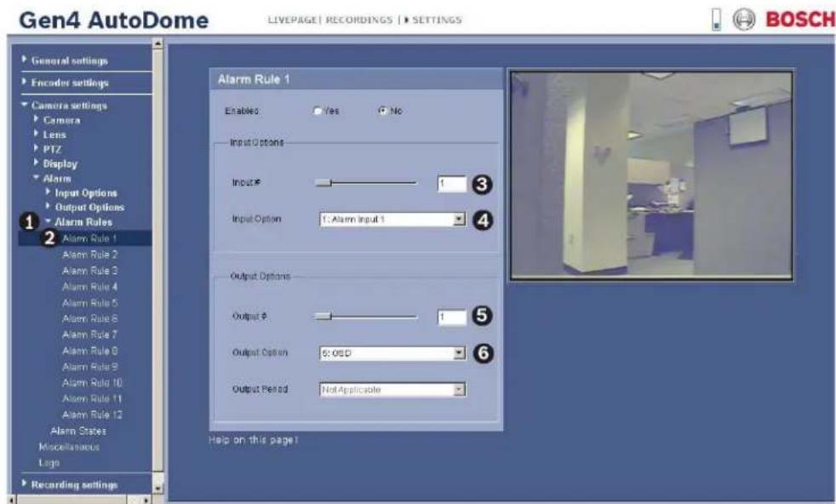Select Alarm Rule 1 in sidebar
This screenshot has height=504, width=836.
point(89,238)
